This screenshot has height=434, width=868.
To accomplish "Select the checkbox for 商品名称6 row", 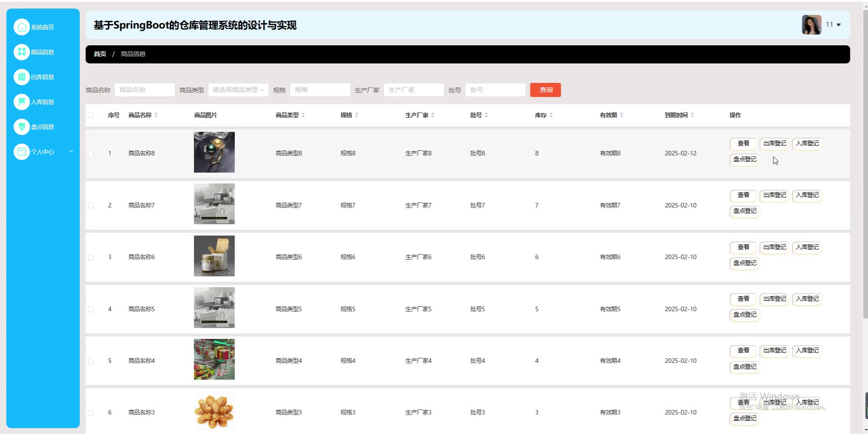I will [91, 257].
